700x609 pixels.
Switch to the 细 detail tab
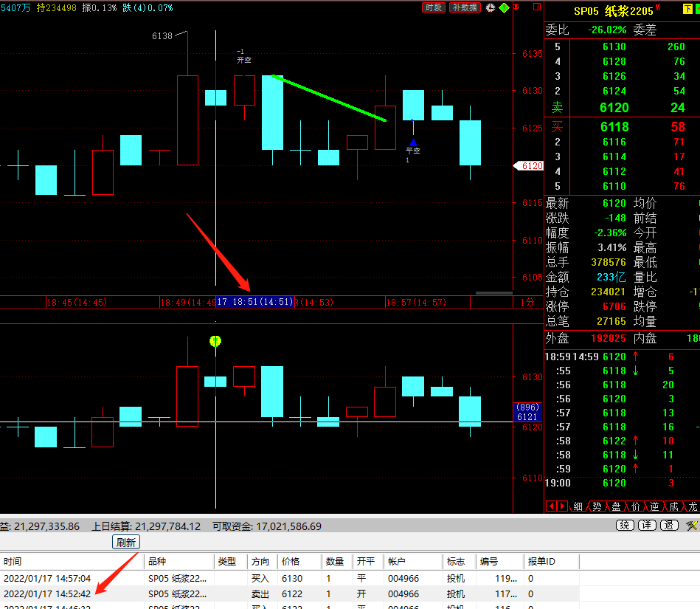pos(578,506)
